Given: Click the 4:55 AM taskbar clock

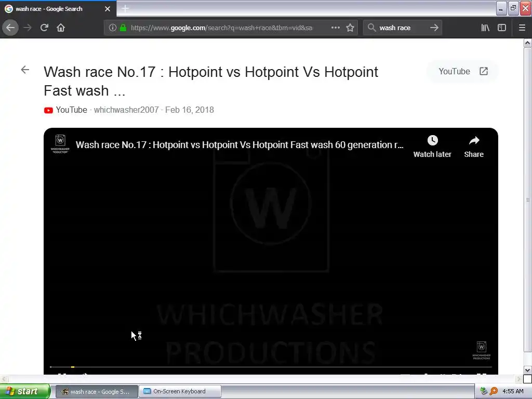Looking at the screenshot, I should (x=513, y=391).
